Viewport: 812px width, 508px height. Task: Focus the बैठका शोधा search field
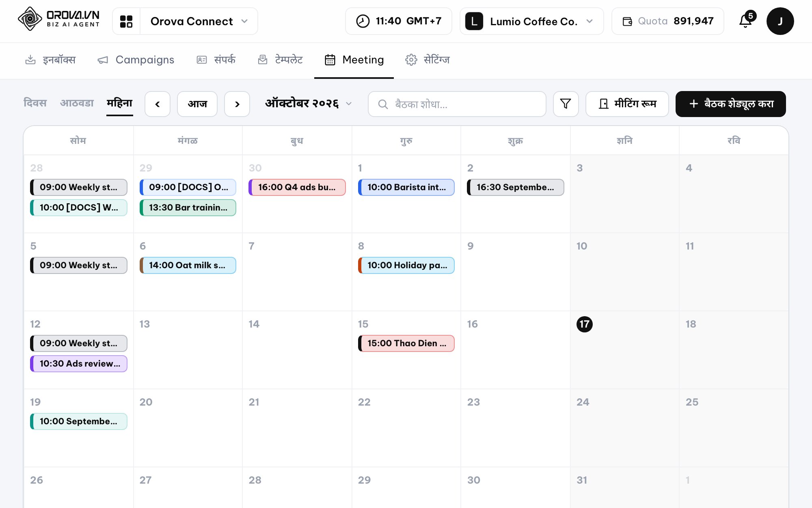coord(457,104)
